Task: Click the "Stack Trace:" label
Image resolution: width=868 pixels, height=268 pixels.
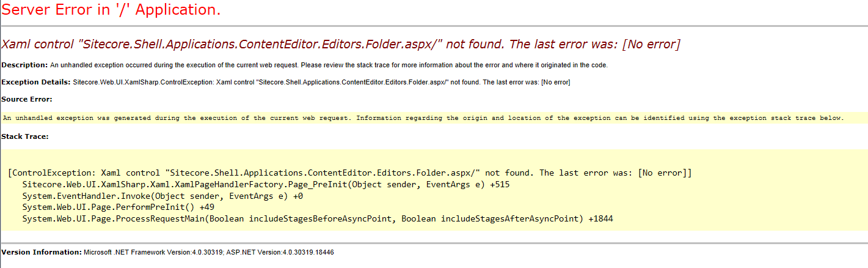Action: [25, 136]
